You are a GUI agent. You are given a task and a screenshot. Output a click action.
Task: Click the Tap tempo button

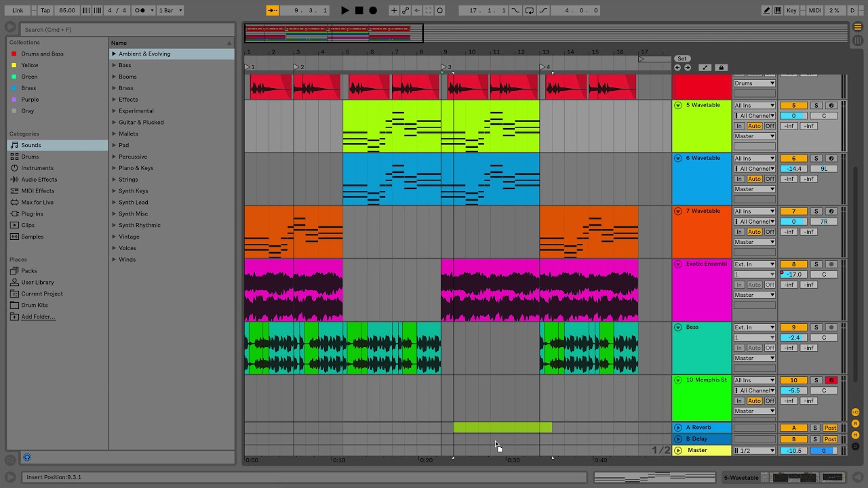coord(45,10)
